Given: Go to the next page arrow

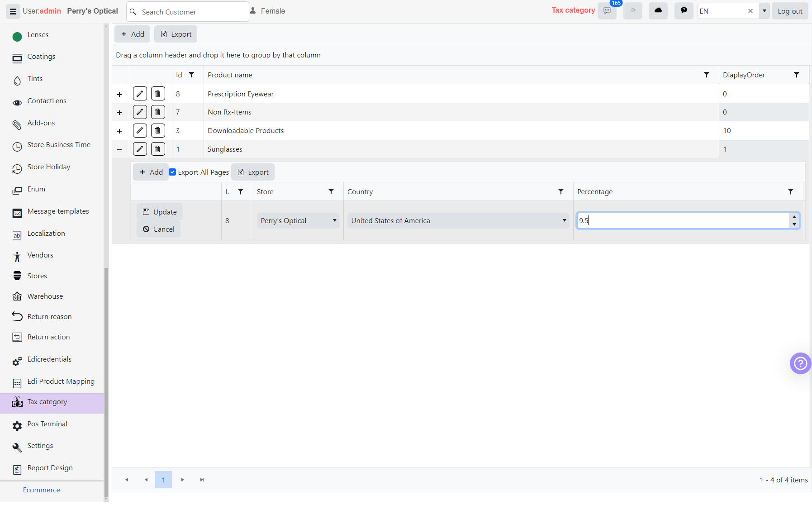Looking at the screenshot, I should click(x=183, y=480).
